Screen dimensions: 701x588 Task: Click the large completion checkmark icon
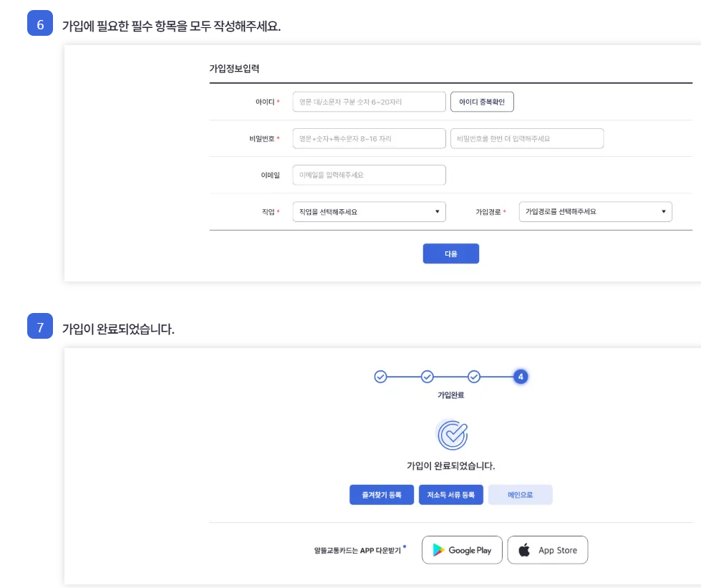(x=451, y=433)
